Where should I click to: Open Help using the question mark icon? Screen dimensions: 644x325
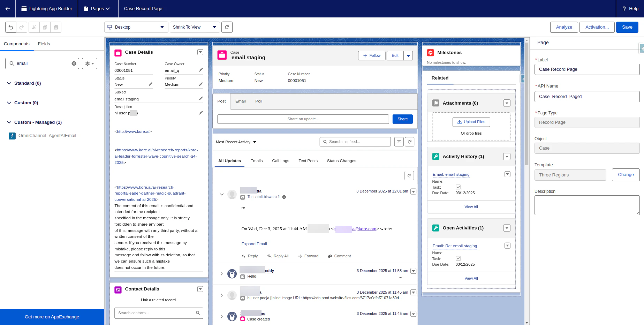coord(624,9)
